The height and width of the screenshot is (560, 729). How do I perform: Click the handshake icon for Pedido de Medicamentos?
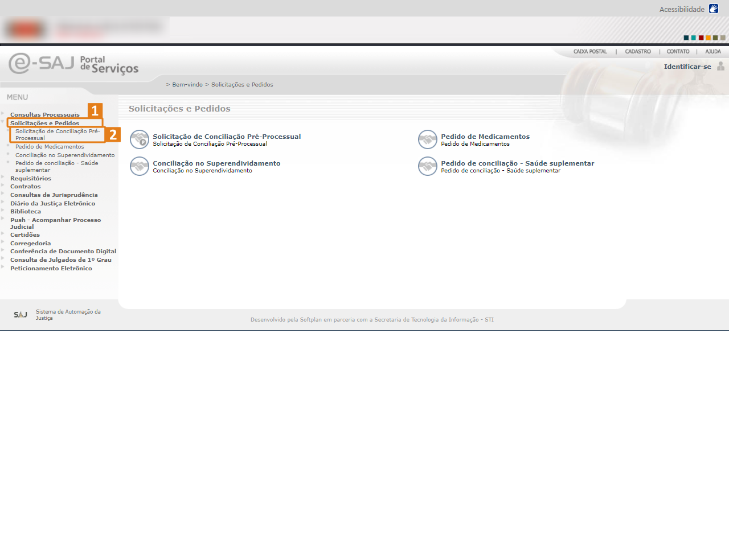[428, 139]
